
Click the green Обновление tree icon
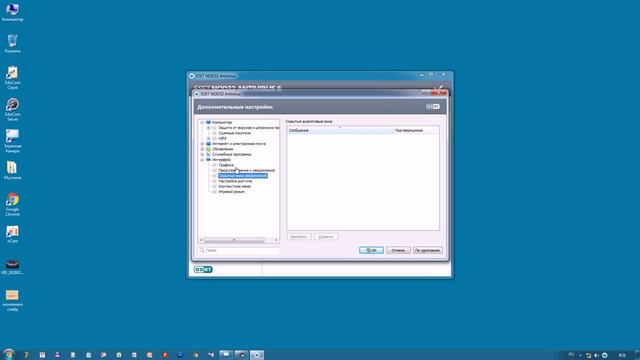click(x=208, y=149)
